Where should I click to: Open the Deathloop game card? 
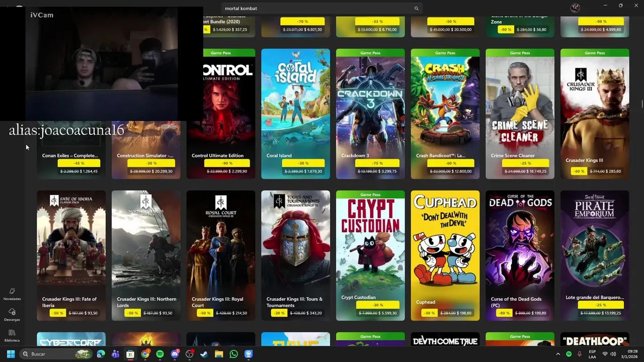coord(595,339)
